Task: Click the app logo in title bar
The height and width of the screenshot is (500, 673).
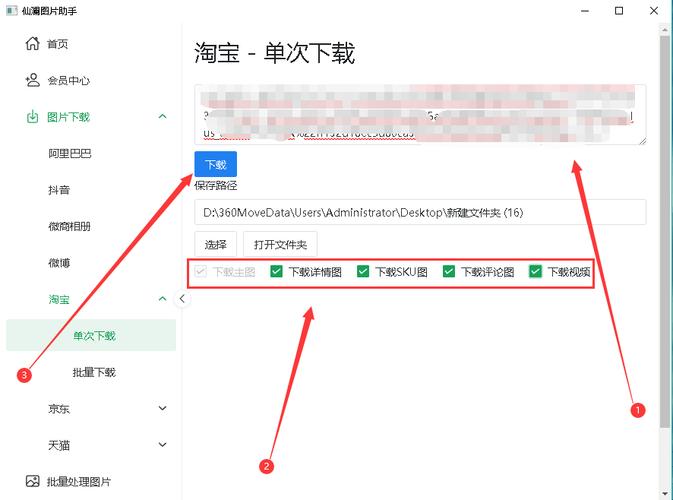Action: (10, 10)
